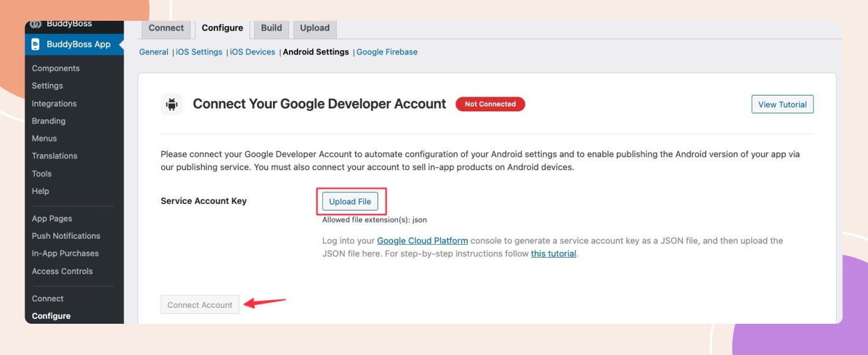Click the View Tutorial button

click(782, 105)
